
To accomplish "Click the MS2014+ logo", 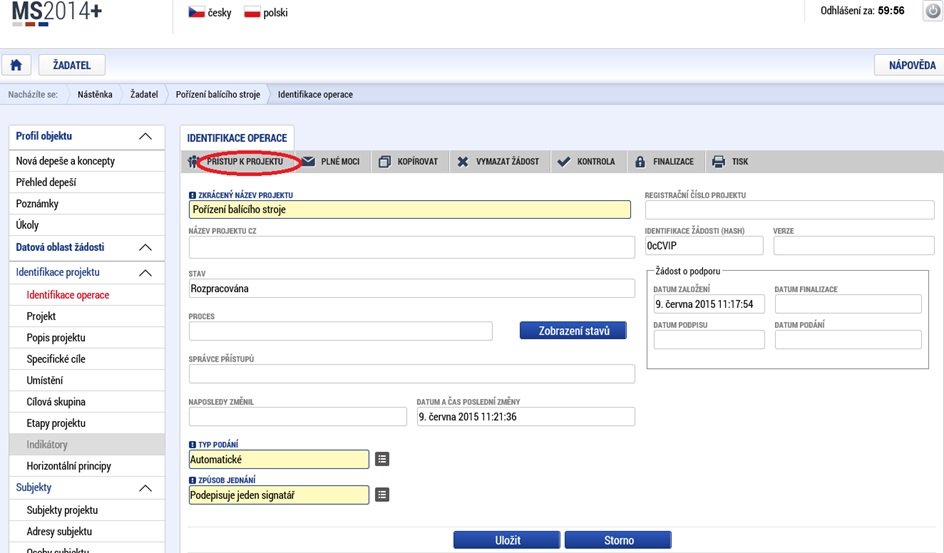I will click(x=57, y=13).
